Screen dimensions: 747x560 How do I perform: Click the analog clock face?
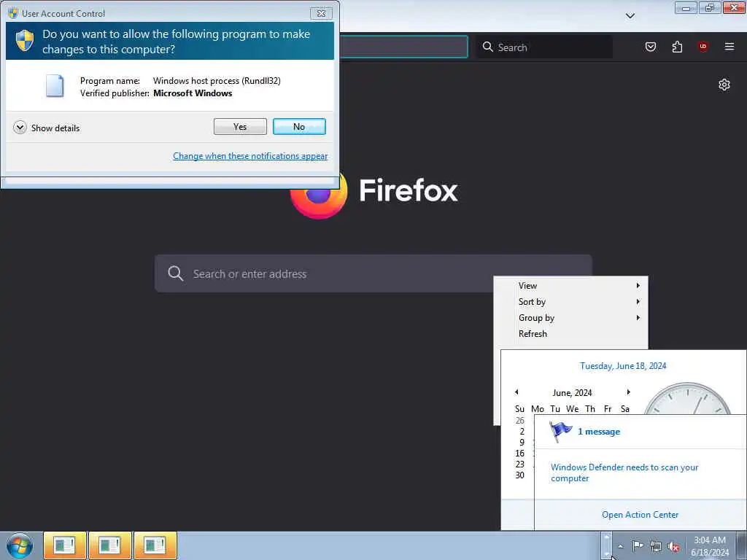point(687,399)
